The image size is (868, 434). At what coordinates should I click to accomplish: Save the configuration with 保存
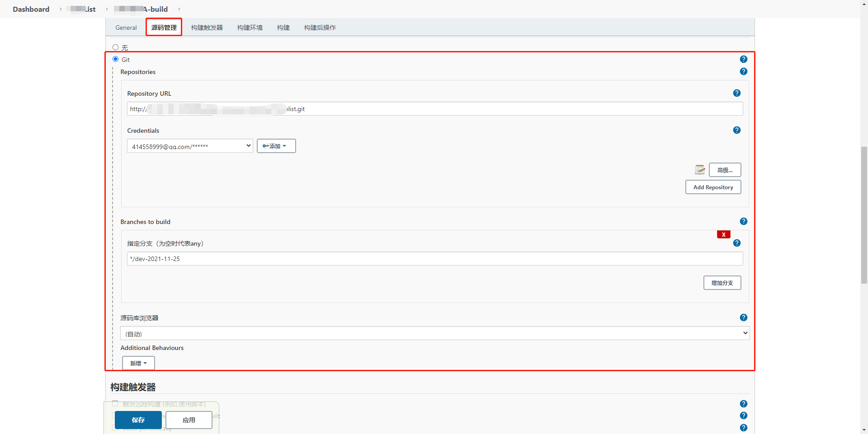[x=138, y=420]
